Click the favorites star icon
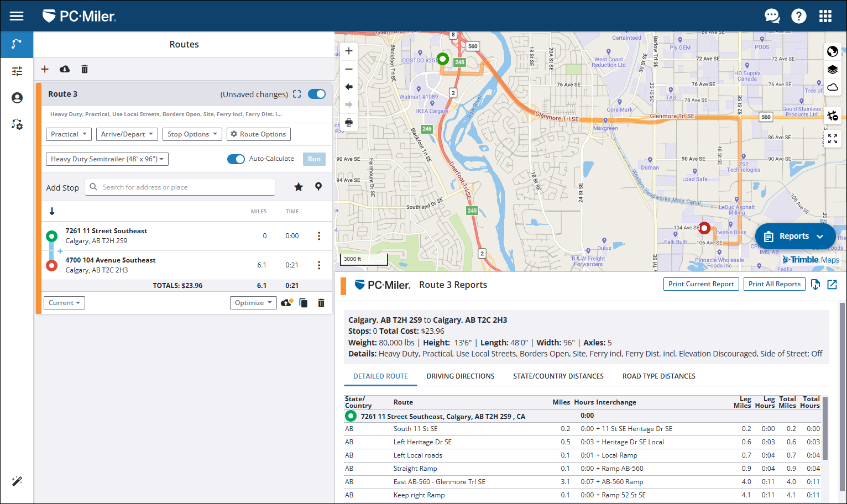Screen dimensions: 847x504 click(299, 187)
